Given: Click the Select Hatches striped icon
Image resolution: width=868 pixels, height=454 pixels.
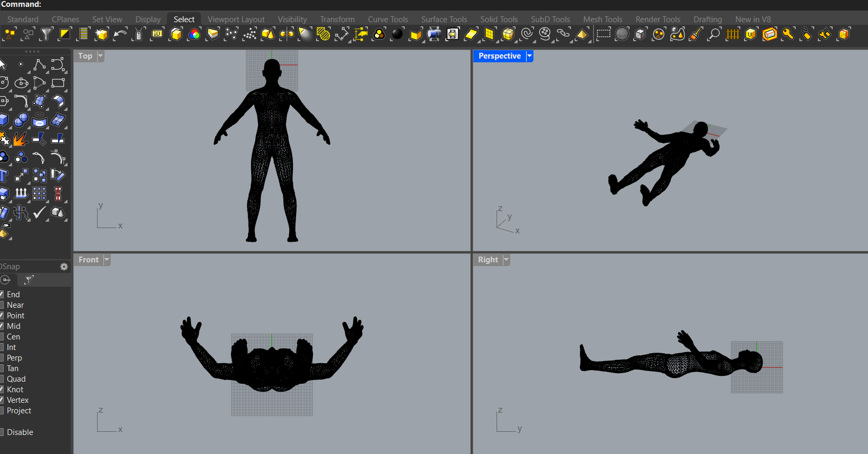Looking at the screenshot, I should pyautogui.click(x=323, y=34).
